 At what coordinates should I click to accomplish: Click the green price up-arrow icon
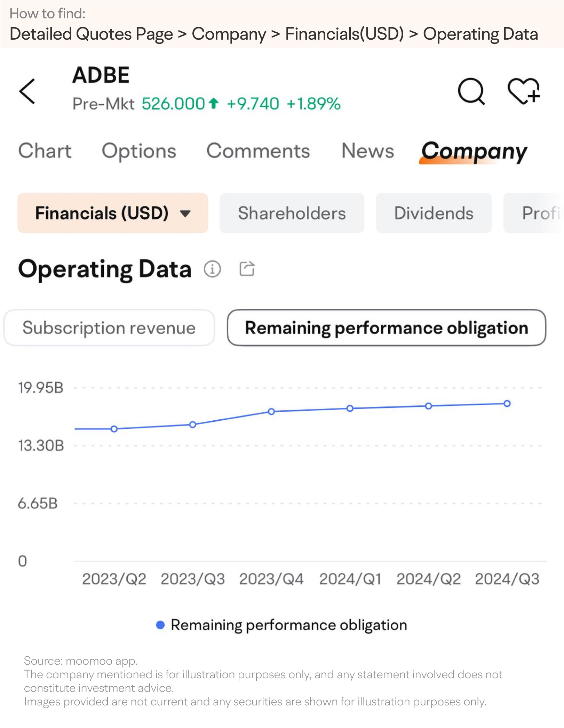[x=213, y=103]
